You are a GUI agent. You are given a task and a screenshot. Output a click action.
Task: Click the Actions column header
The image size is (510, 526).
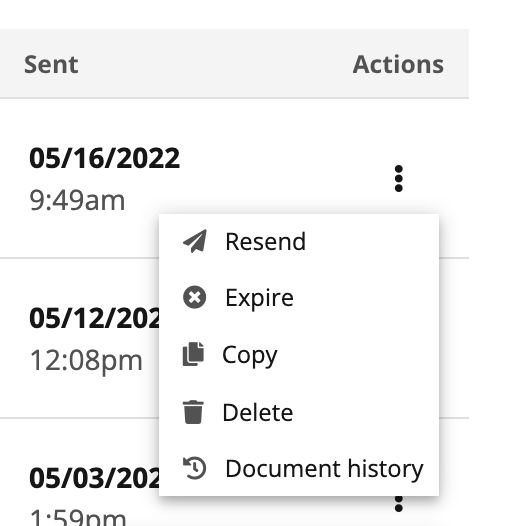coord(398,64)
